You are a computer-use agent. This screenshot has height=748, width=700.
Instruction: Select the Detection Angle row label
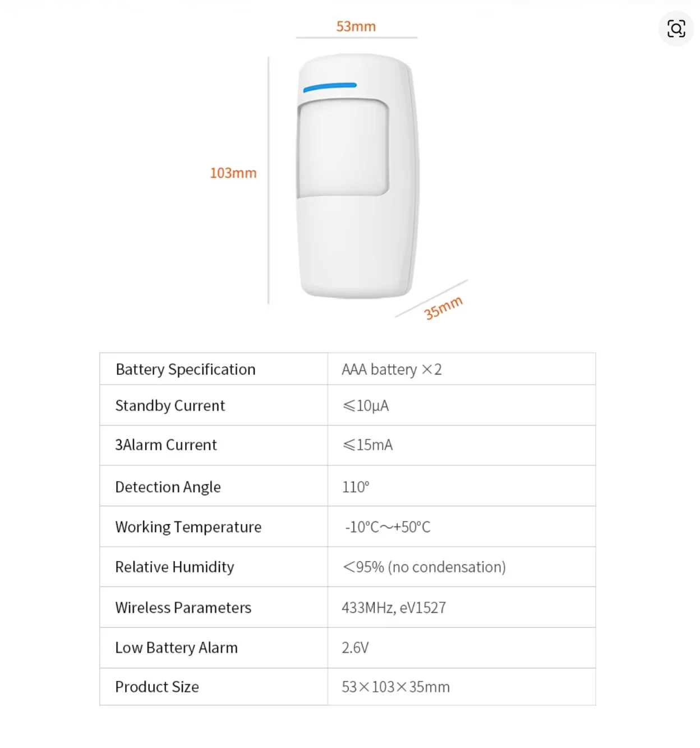click(168, 487)
